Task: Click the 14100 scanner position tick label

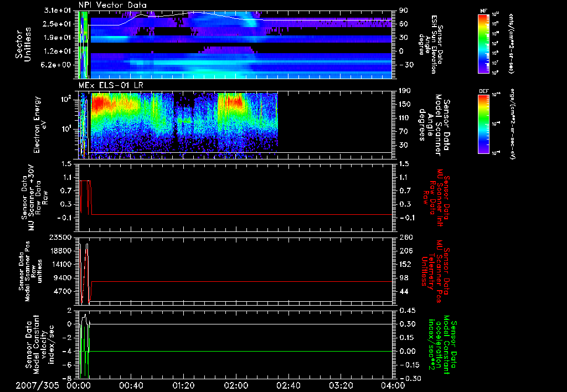Action: pos(61,264)
